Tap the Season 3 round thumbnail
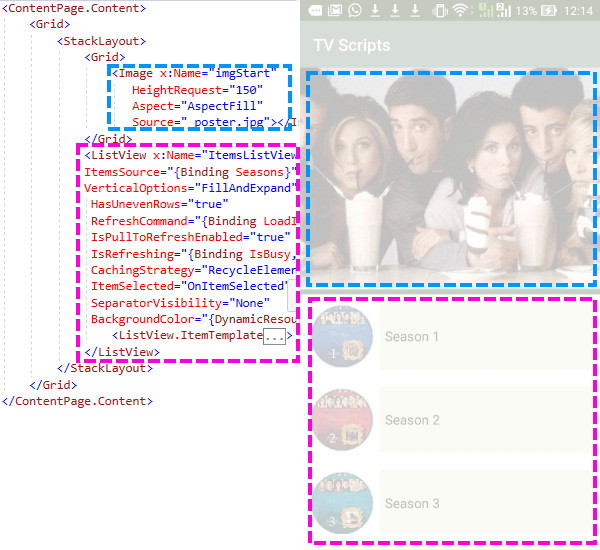This screenshot has height=550, width=600. [x=342, y=503]
